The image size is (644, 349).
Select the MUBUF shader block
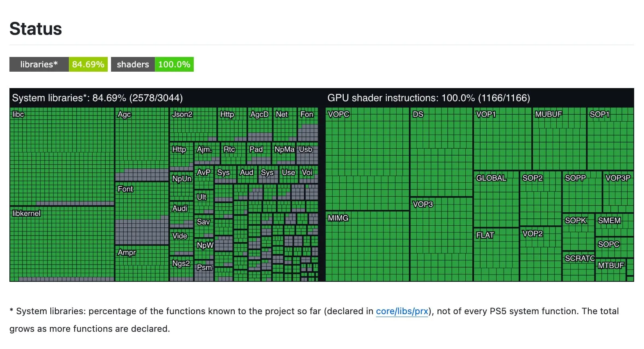tap(560, 139)
